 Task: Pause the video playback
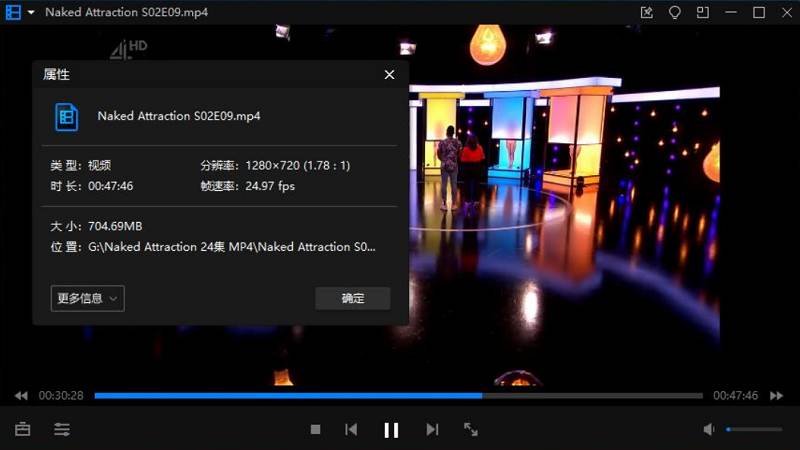(x=391, y=429)
